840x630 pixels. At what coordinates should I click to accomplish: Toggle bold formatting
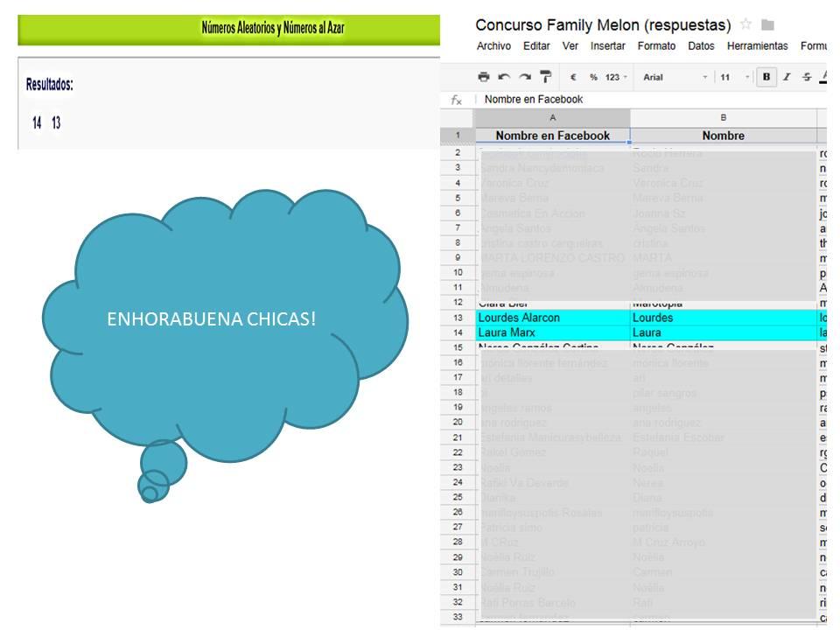coord(766,77)
